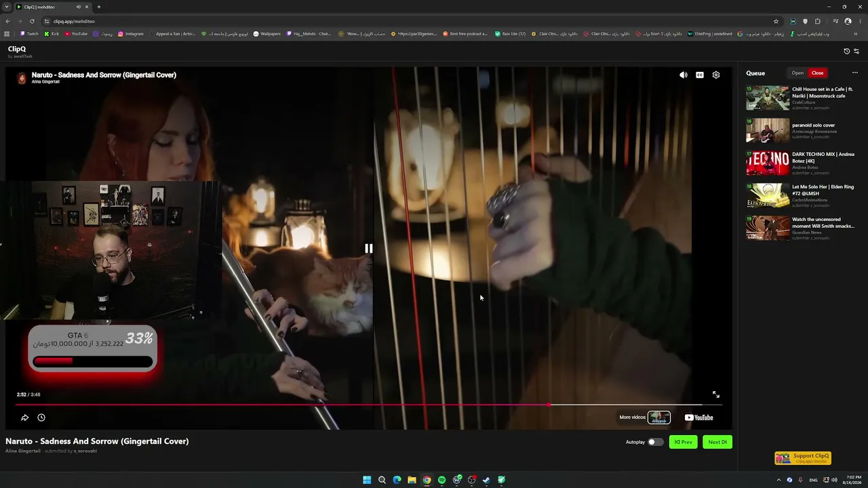Click the video title in the player overlay

click(x=104, y=75)
